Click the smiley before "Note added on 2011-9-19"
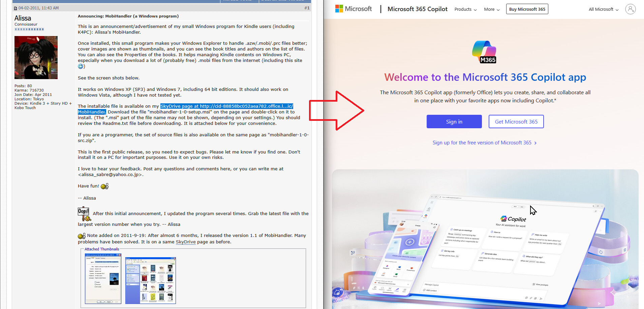The width and height of the screenshot is (644, 309). (x=82, y=236)
